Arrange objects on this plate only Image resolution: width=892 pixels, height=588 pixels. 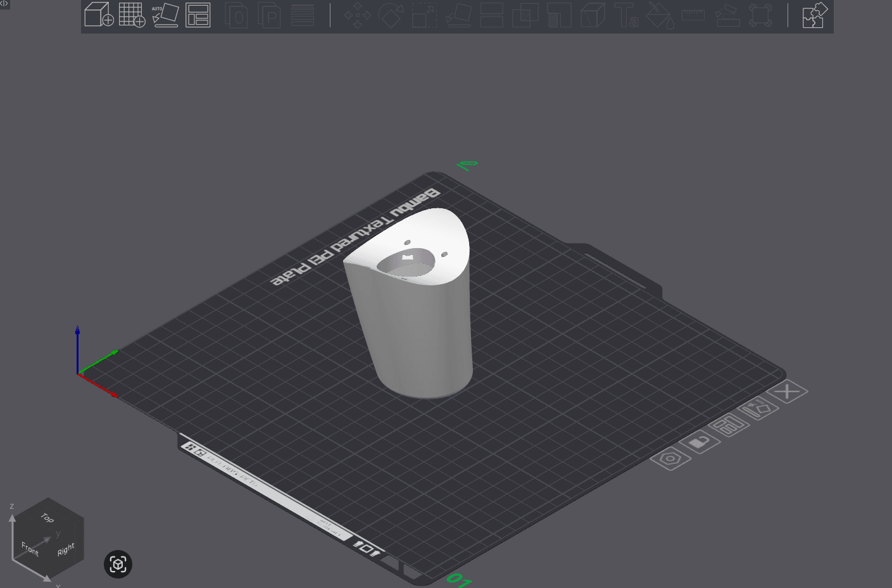tap(729, 424)
